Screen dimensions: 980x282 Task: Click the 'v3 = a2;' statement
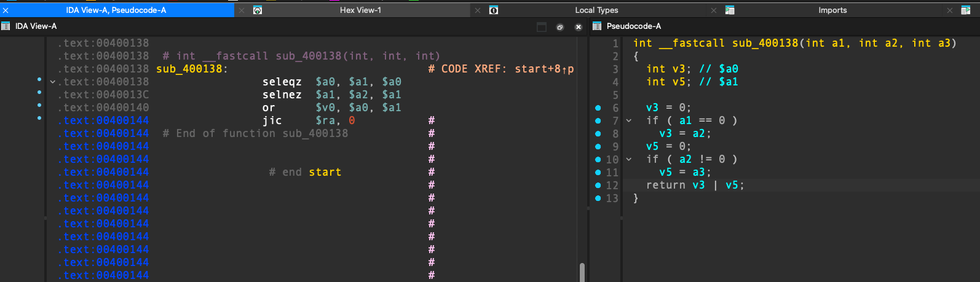click(x=686, y=133)
